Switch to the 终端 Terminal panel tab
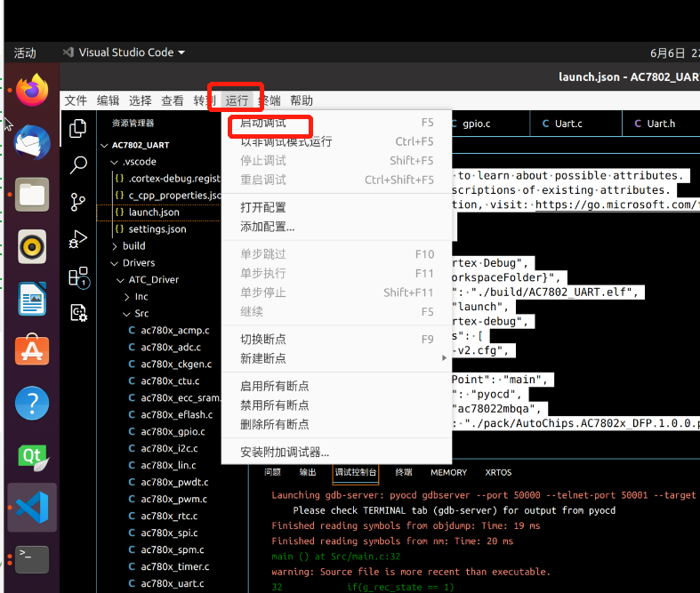The height and width of the screenshot is (593, 700). (404, 472)
